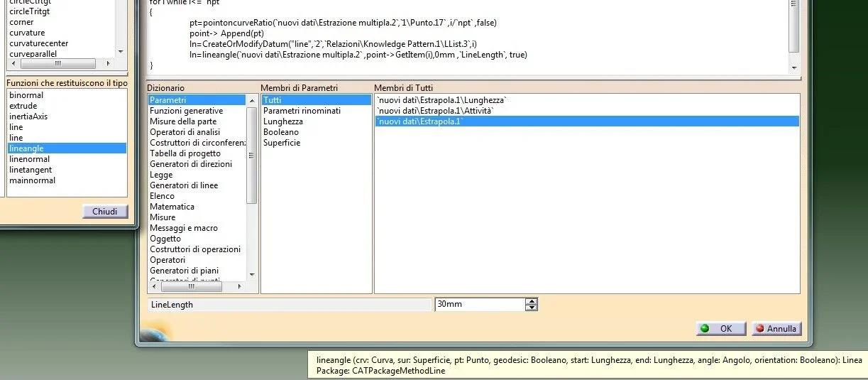
Task: Click the LineLength name field
Action: 290,304
